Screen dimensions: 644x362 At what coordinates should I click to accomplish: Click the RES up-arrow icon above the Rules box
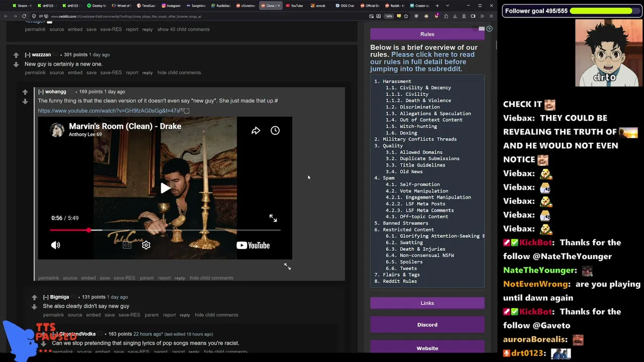pos(490,29)
